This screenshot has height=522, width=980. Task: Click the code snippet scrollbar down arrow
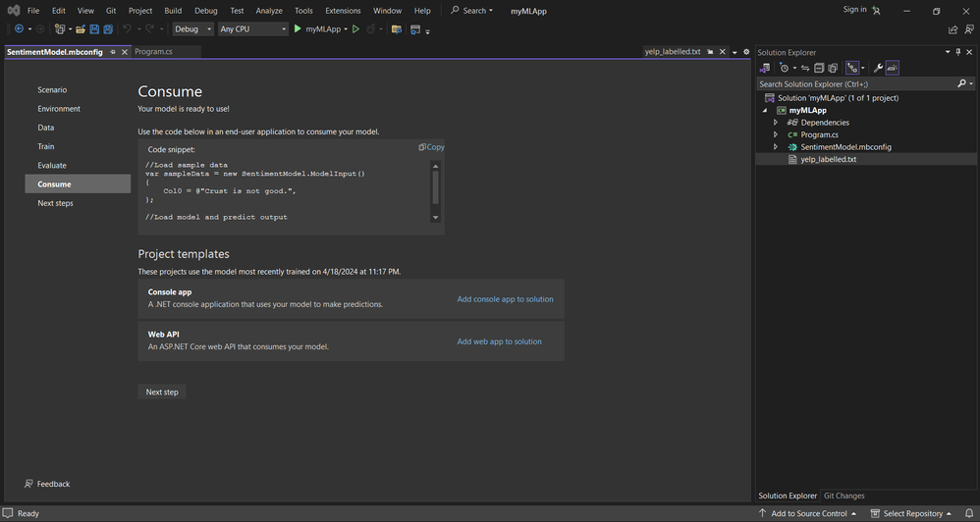[x=436, y=217]
